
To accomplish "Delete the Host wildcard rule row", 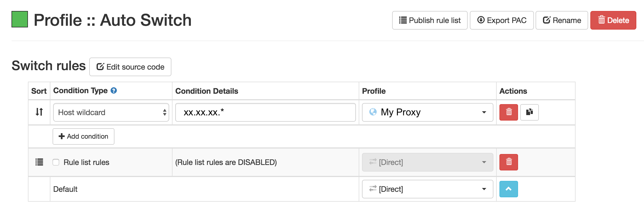I will point(508,112).
